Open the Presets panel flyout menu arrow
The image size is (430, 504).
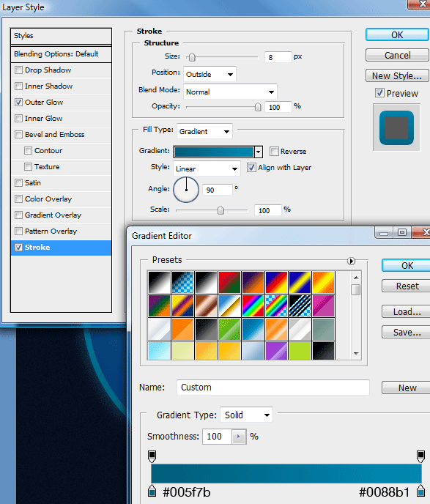352,261
